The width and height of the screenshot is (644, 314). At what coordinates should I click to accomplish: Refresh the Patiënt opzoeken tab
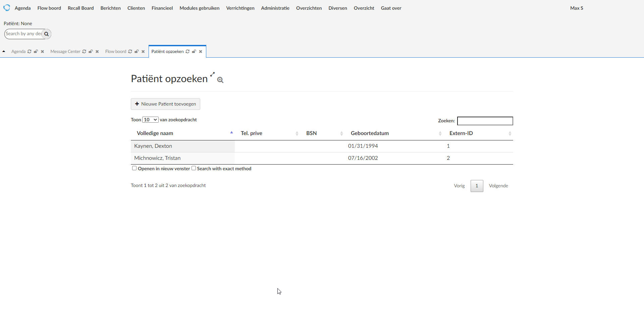click(x=188, y=51)
